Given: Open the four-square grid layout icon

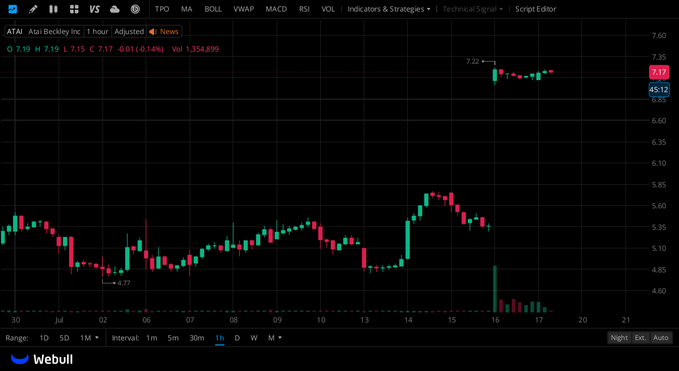Looking at the screenshot, I should (74, 9).
